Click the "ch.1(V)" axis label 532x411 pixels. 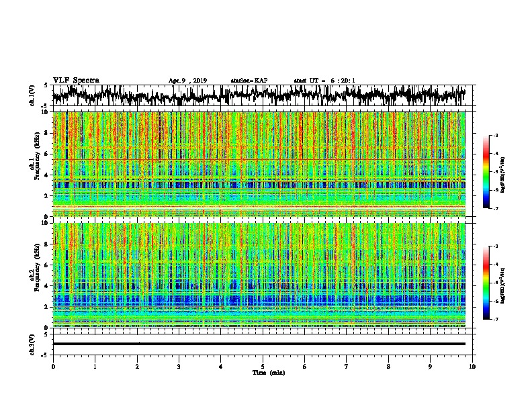pos(32,95)
